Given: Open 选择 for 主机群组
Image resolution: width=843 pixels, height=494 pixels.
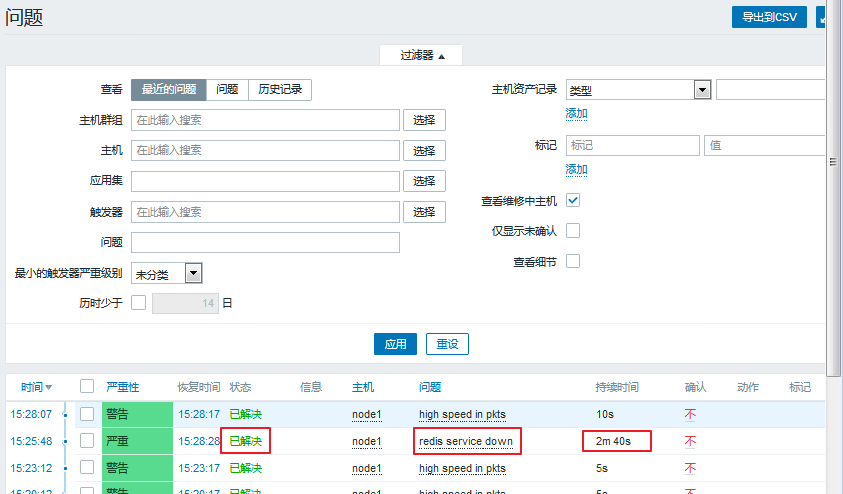Looking at the screenshot, I should pos(424,120).
